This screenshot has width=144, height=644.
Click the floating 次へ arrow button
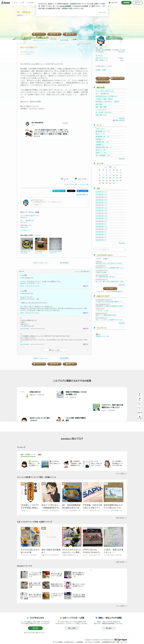pyautogui.click(x=140, y=395)
